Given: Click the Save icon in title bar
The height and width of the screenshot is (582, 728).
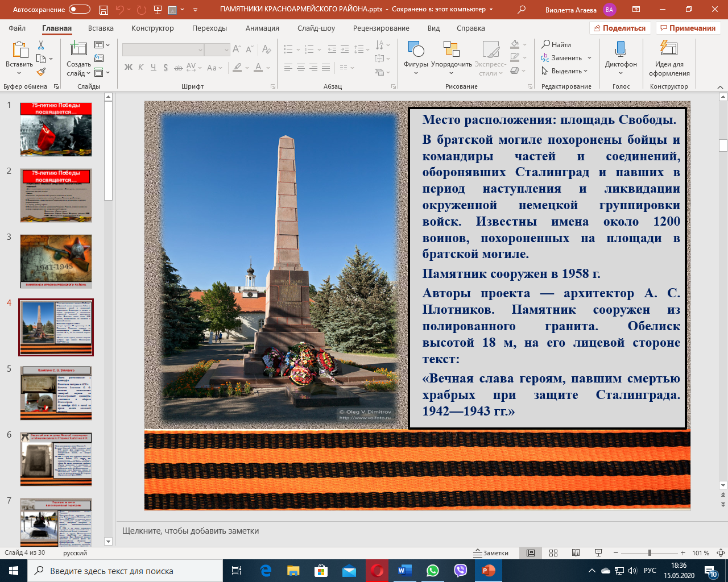Looking at the screenshot, I should [103, 10].
